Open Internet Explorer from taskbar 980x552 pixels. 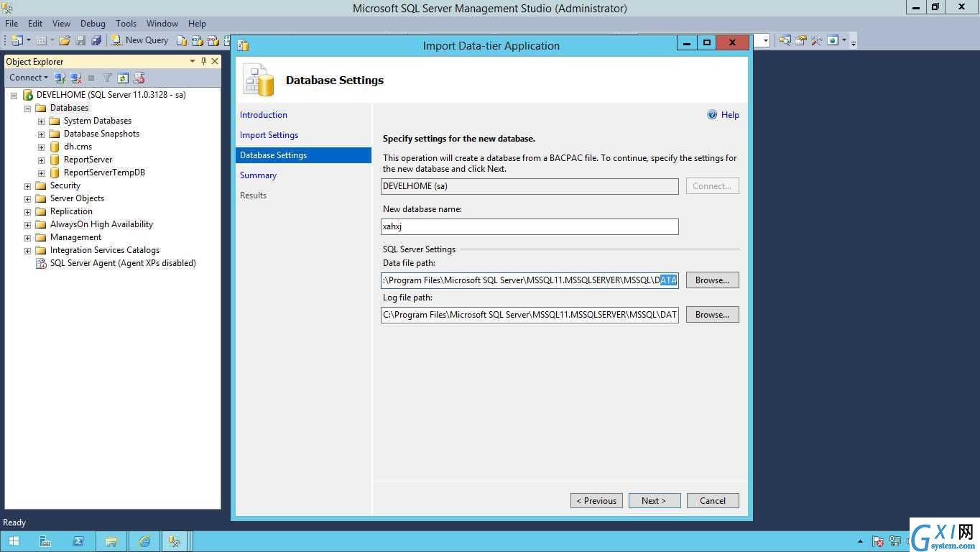coord(144,541)
